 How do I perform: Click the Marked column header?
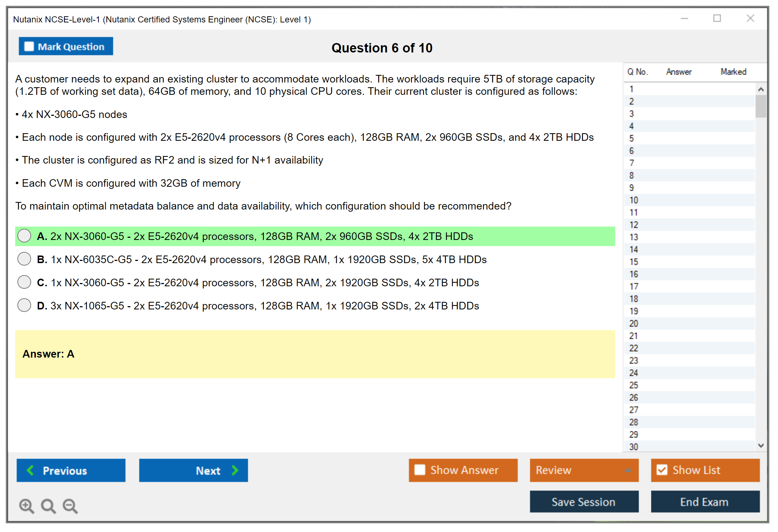(x=733, y=72)
